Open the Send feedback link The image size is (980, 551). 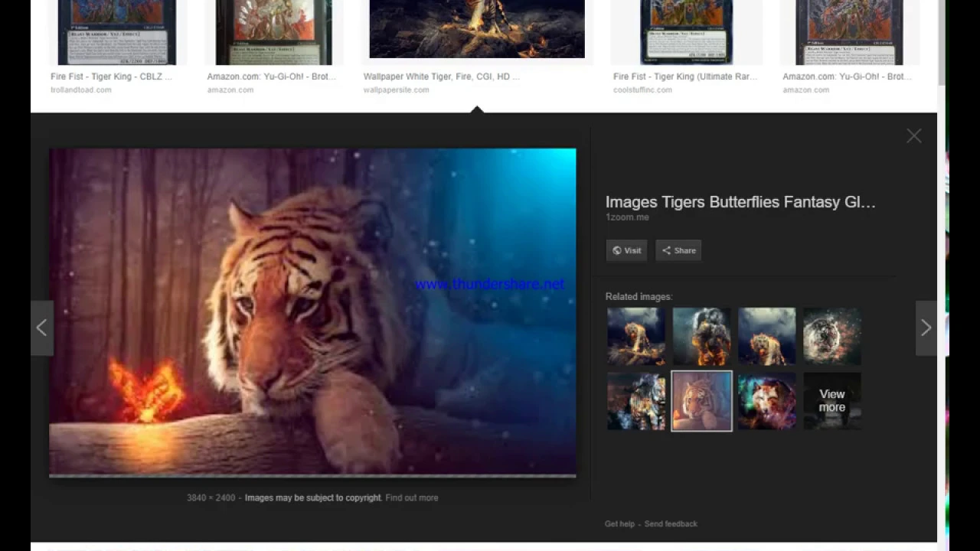(x=671, y=523)
